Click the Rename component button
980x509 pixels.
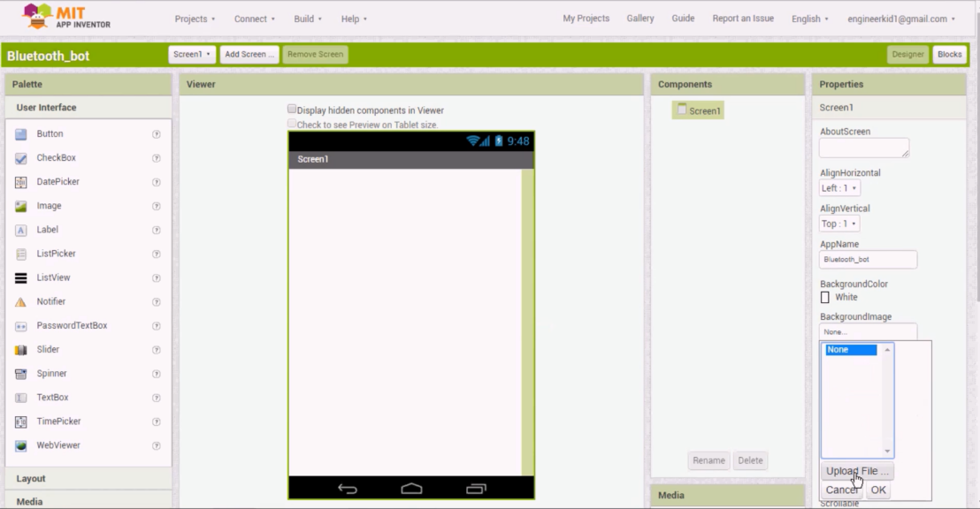(x=708, y=460)
